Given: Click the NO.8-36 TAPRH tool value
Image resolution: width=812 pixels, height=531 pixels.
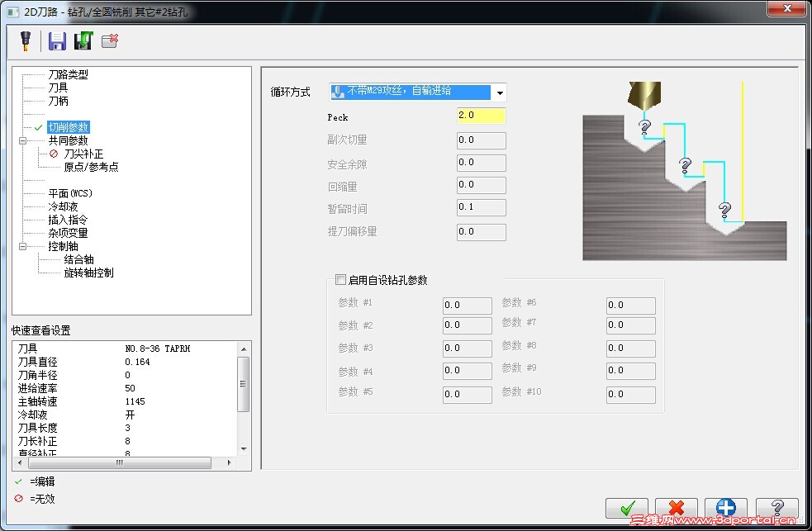Looking at the screenshot, I should click(x=158, y=348).
